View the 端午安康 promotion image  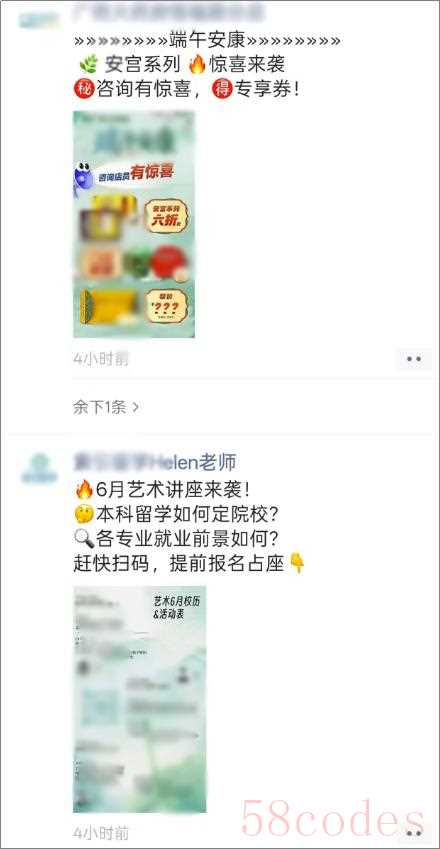coord(134,224)
